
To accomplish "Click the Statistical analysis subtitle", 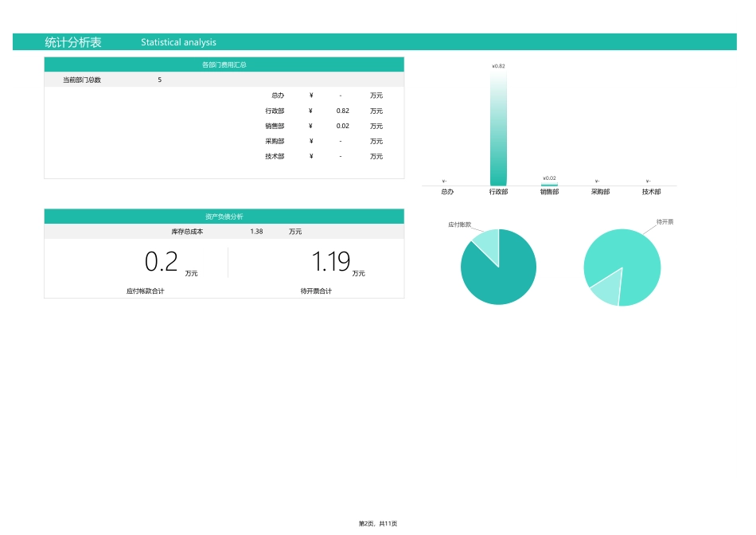I will pyautogui.click(x=178, y=42).
